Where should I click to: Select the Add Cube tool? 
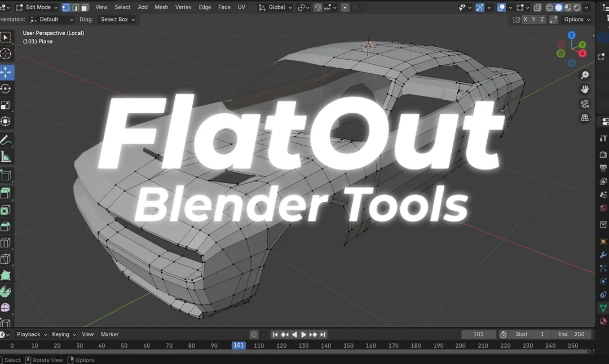(x=6, y=175)
